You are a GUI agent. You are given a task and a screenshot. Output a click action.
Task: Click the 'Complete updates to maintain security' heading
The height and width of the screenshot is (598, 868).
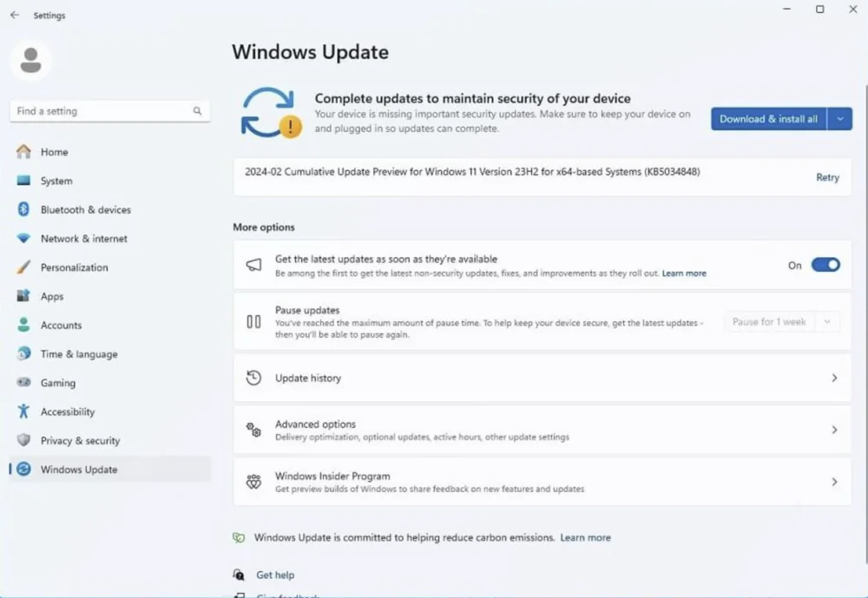pos(473,98)
